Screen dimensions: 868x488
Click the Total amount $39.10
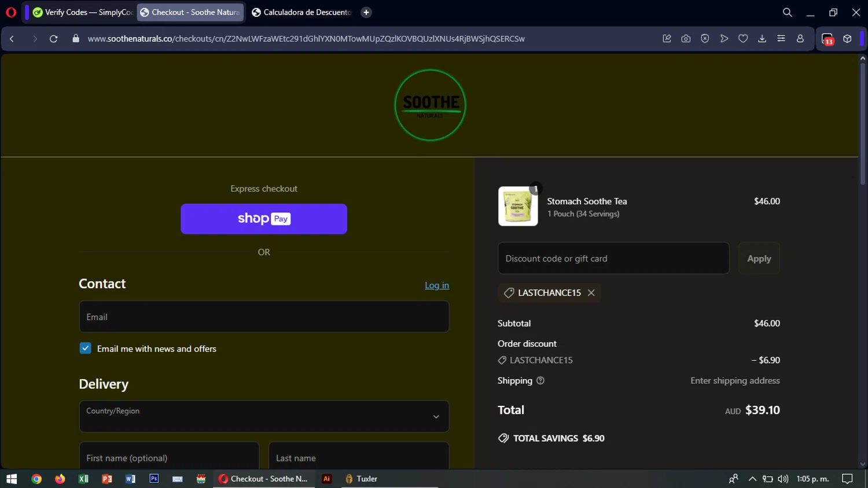pyautogui.click(x=763, y=410)
